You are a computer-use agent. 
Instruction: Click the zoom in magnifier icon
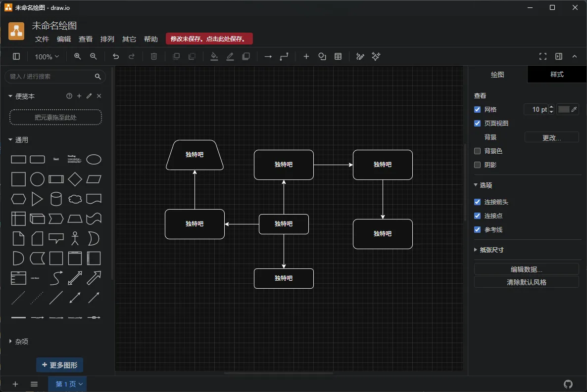(78, 56)
